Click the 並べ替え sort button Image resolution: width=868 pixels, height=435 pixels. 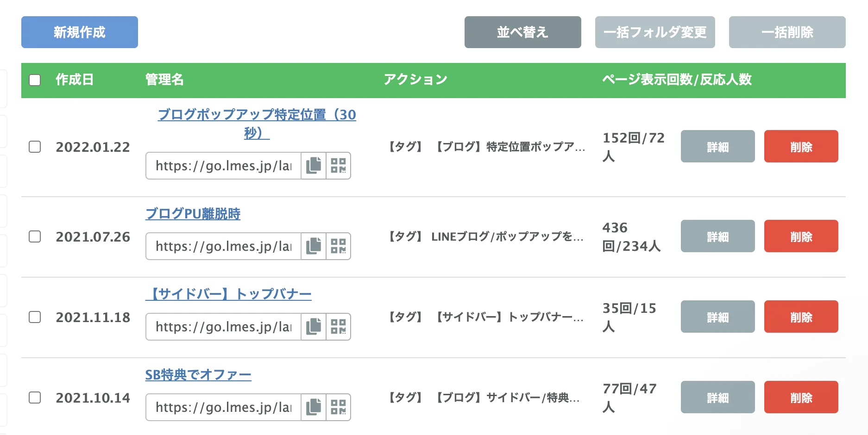(x=522, y=32)
